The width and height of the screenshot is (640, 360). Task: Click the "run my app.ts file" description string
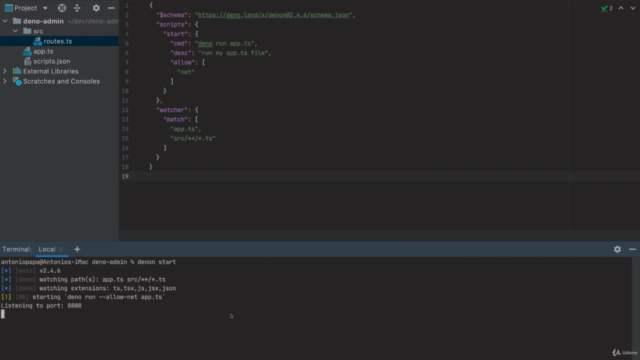[233, 53]
